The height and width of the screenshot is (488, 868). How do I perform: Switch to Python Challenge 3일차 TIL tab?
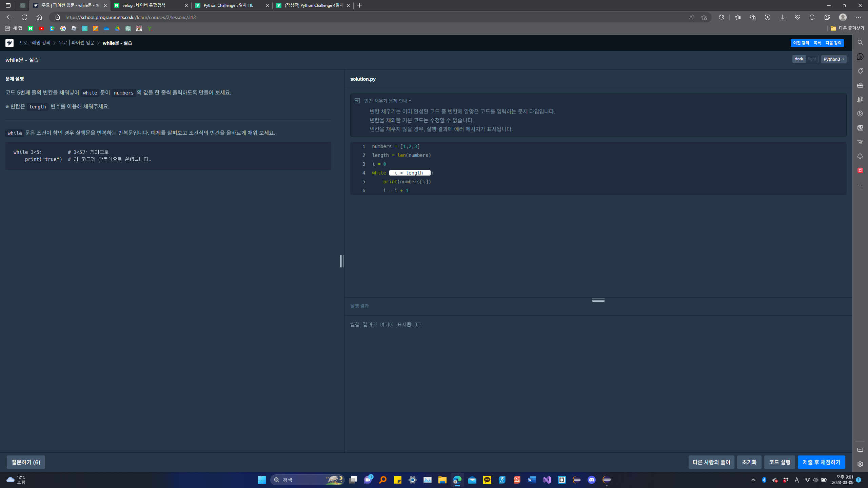(x=228, y=5)
